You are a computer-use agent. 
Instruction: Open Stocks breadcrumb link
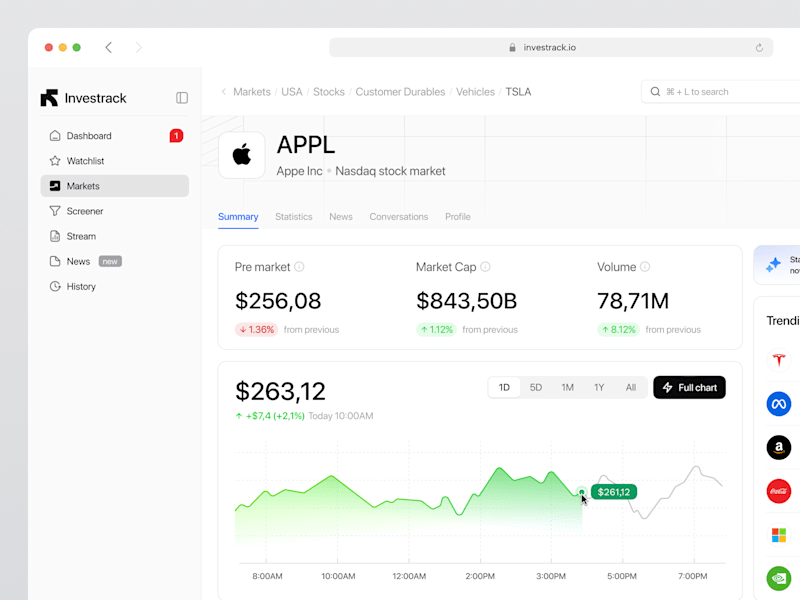tap(329, 92)
